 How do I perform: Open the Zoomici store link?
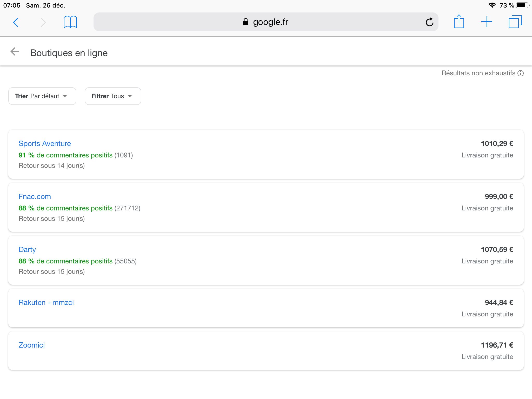click(32, 345)
